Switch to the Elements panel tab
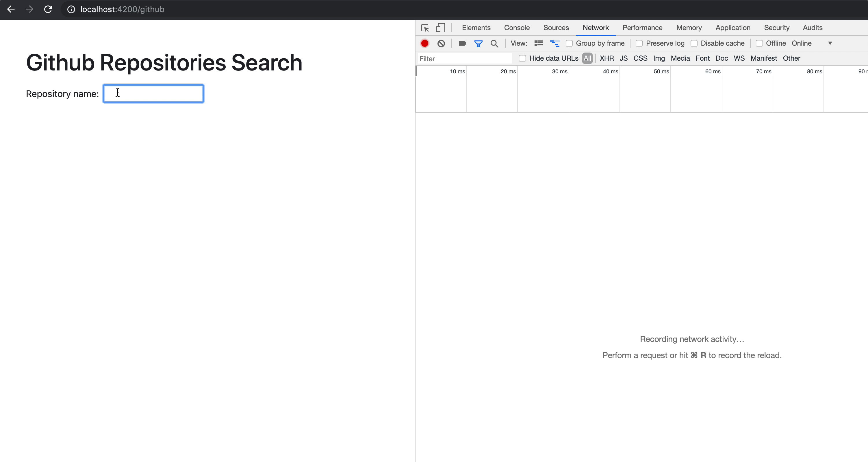 point(476,27)
